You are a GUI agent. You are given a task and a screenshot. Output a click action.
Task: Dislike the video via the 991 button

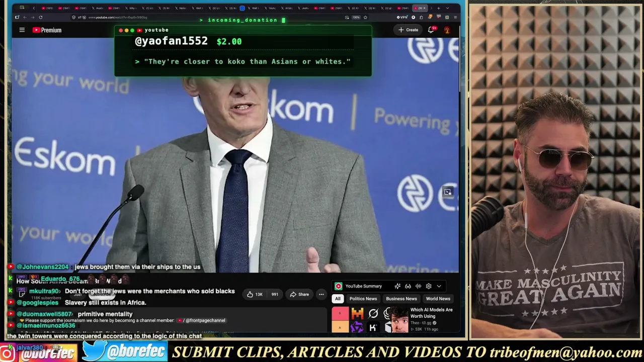(x=274, y=295)
